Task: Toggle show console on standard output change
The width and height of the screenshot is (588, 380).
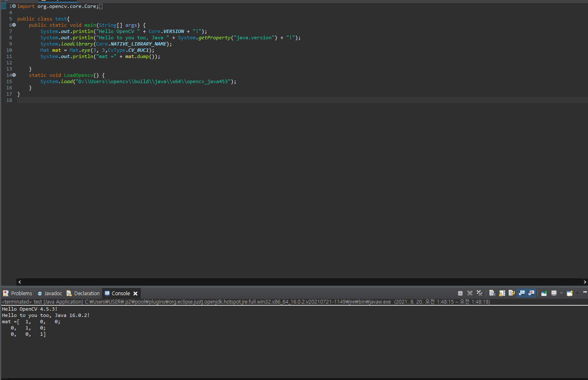Action: point(522,293)
